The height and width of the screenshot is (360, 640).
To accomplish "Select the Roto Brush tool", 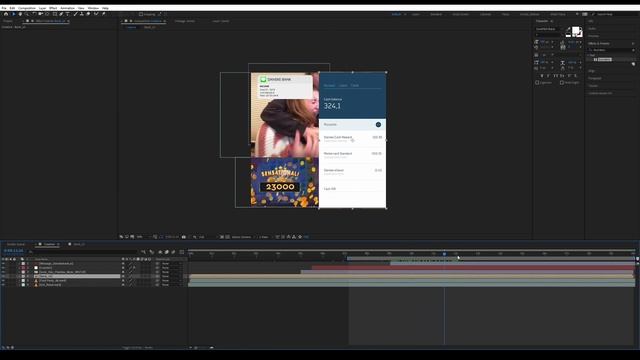I will [96, 14].
